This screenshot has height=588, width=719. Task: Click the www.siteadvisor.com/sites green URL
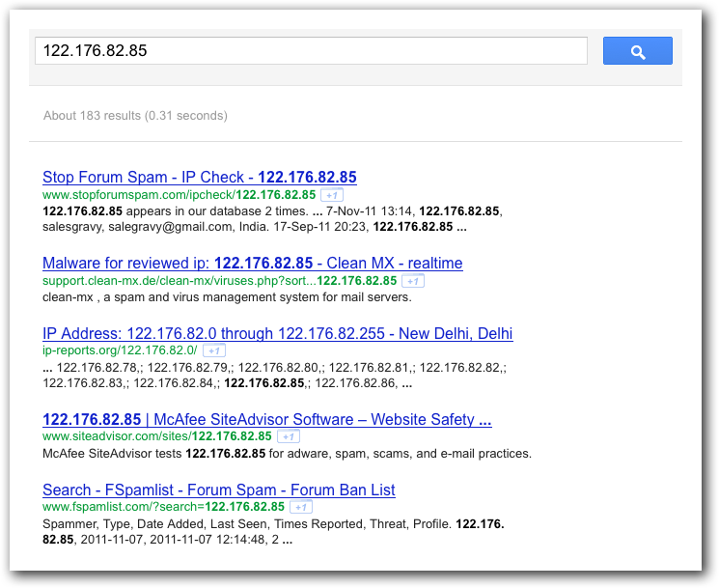(156, 436)
